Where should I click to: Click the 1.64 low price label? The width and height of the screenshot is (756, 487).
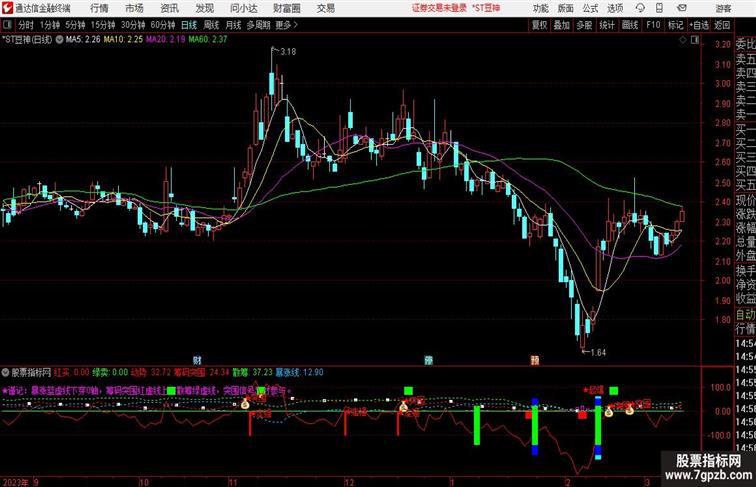(x=598, y=352)
